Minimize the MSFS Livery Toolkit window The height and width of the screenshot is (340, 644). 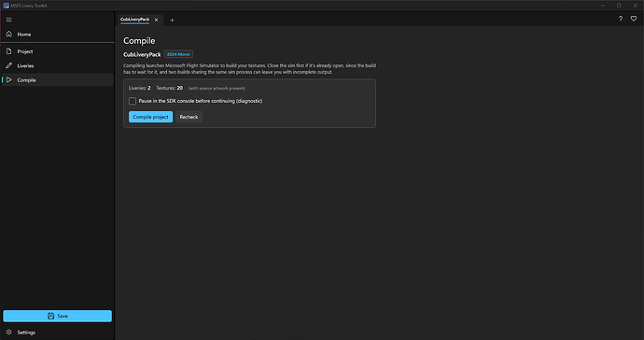coord(603,6)
